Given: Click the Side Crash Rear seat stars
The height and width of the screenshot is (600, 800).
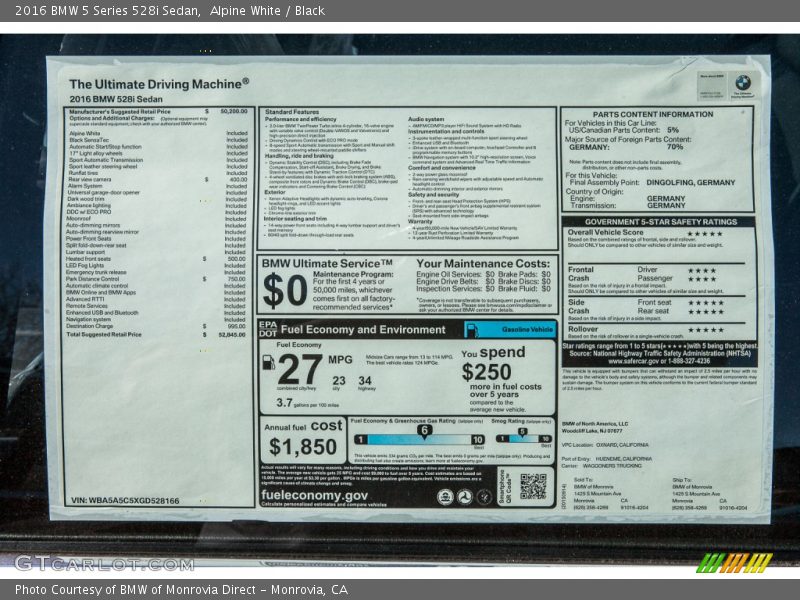Looking at the screenshot, I should [706, 311].
